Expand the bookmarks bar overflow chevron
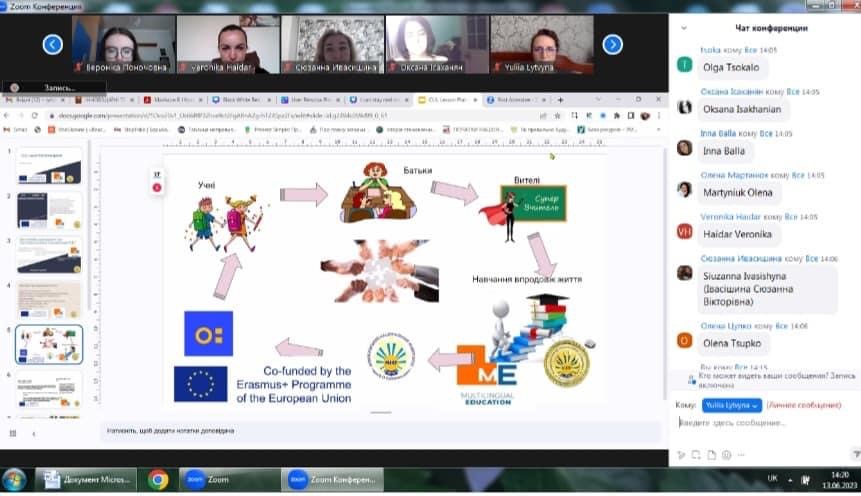The image size is (861, 496). [x=658, y=130]
